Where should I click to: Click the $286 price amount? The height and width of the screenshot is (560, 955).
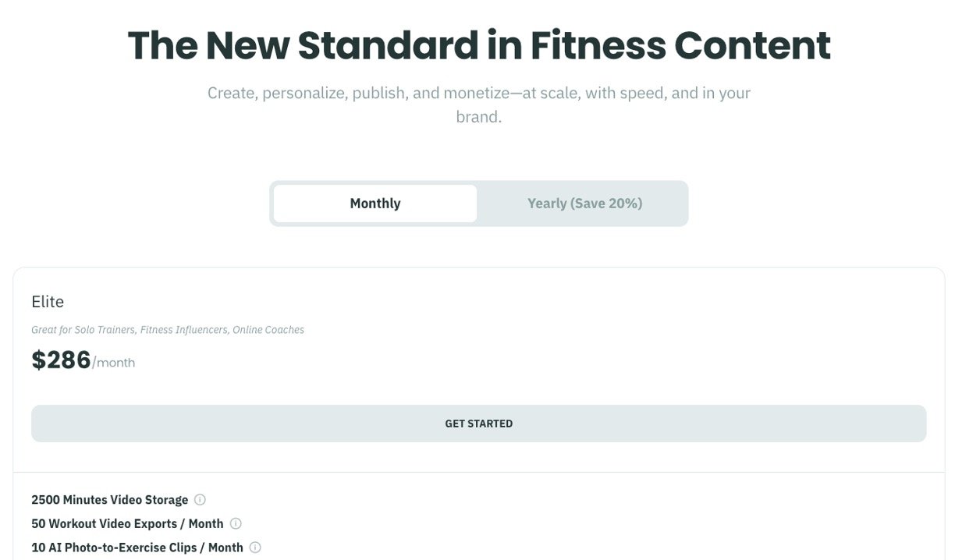[x=61, y=360]
